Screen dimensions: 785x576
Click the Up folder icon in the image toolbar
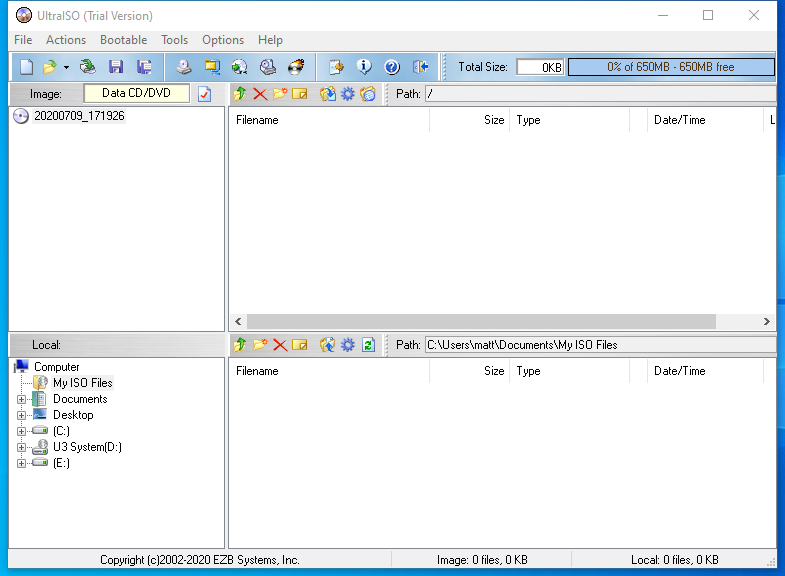point(240,94)
